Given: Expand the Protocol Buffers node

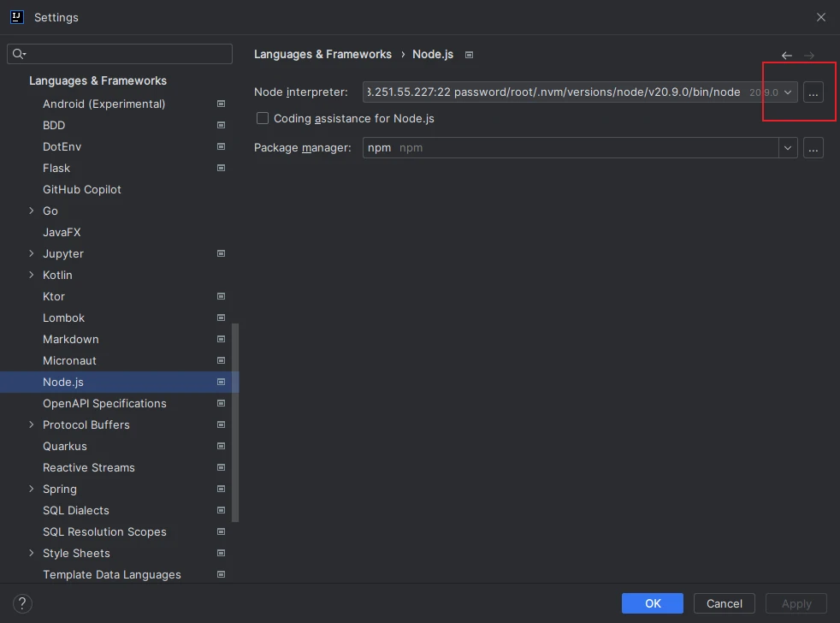Looking at the screenshot, I should tap(31, 424).
